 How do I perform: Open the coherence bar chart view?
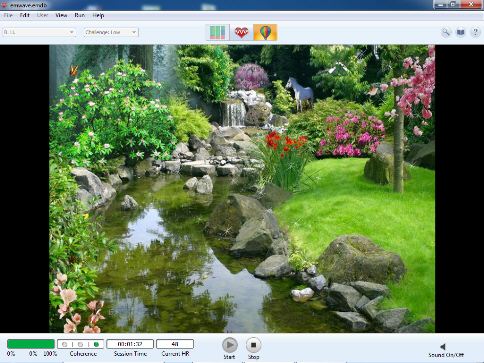[218, 32]
